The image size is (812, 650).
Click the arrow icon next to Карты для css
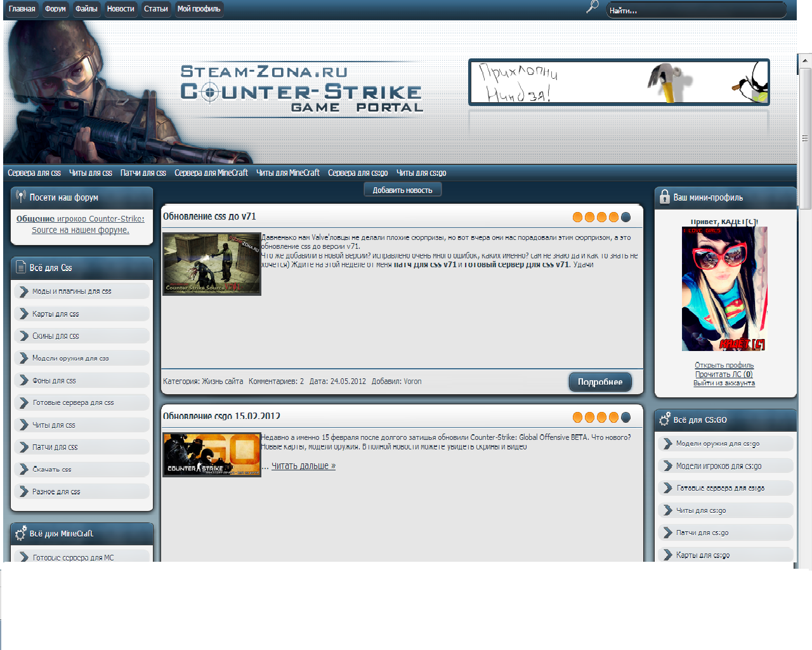pyautogui.click(x=24, y=314)
